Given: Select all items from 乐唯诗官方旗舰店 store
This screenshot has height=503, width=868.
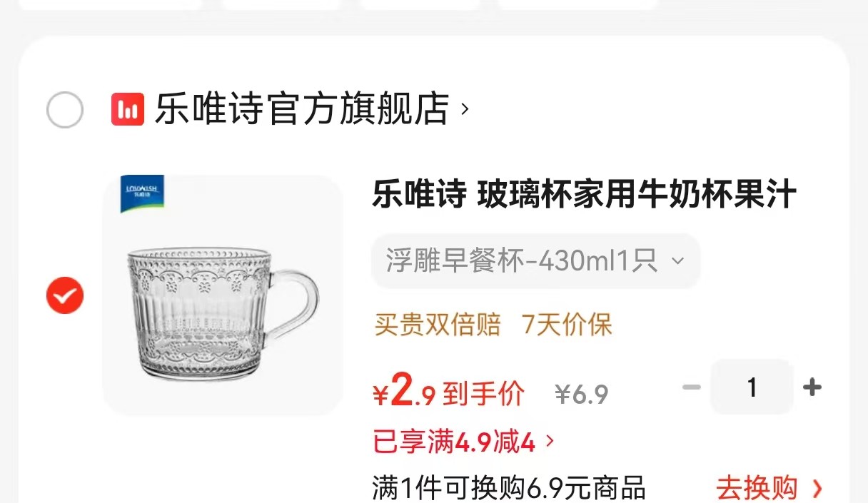Looking at the screenshot, I should pyautogui.click(x=65, y=110).
